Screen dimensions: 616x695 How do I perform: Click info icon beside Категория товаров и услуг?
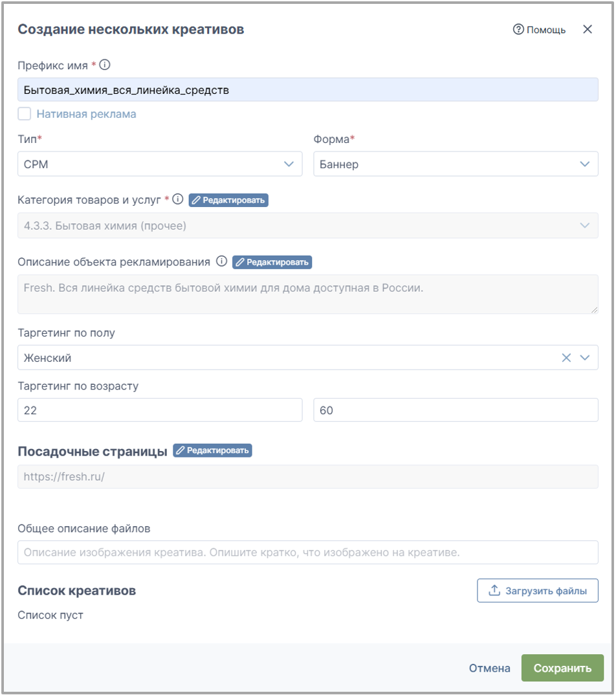click(178, 199)
